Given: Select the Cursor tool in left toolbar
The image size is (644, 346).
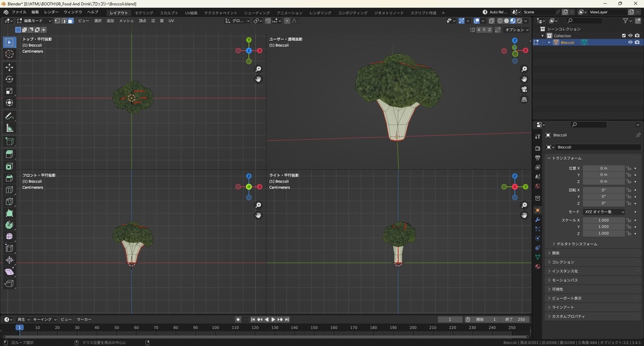Looking at the screenshot, I should click(x=9, y=54).
